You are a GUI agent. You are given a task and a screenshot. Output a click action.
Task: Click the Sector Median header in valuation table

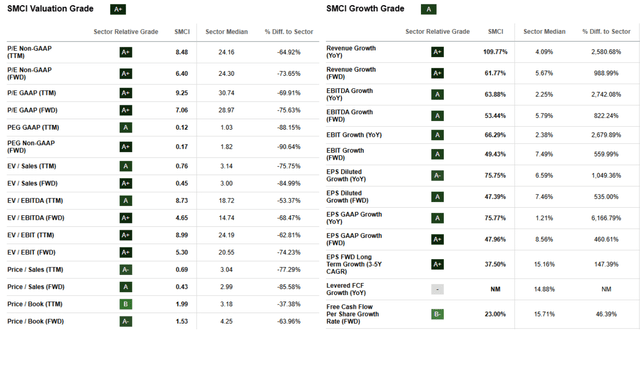pos(227,32)
